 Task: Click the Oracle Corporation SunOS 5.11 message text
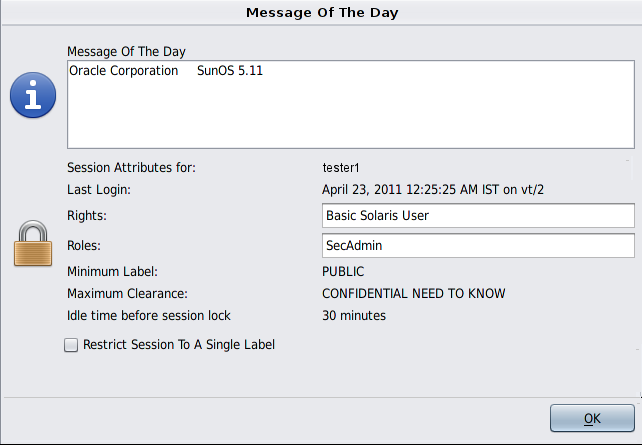(166, 70)
